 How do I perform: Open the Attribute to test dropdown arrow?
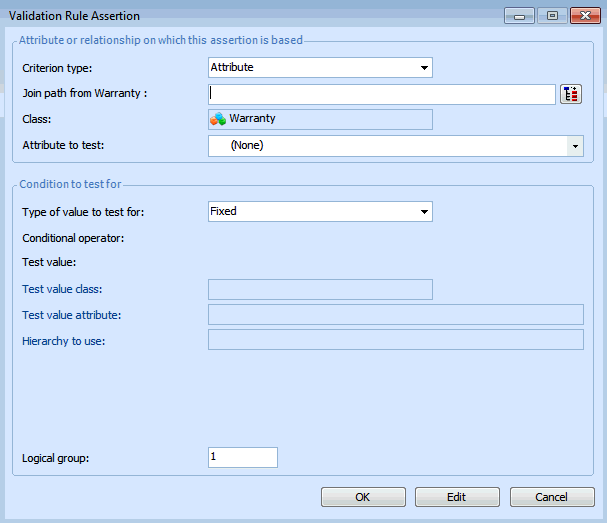575,146
